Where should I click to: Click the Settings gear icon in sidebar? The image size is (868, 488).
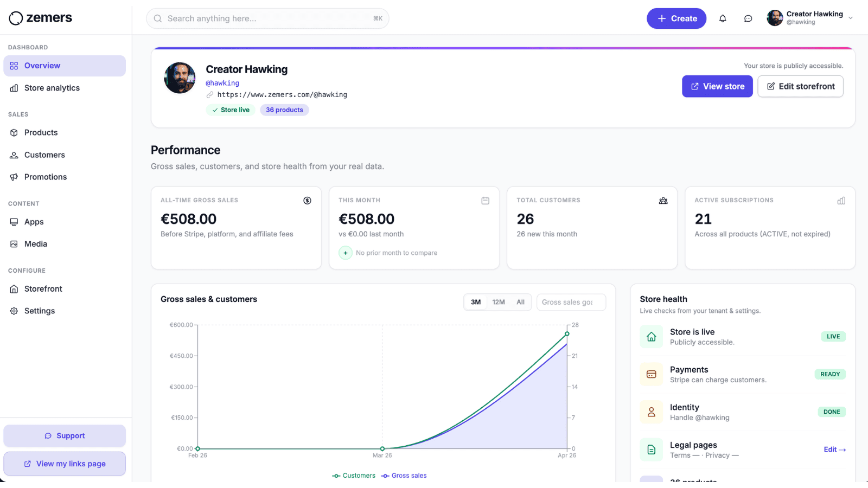coord(14,311)
